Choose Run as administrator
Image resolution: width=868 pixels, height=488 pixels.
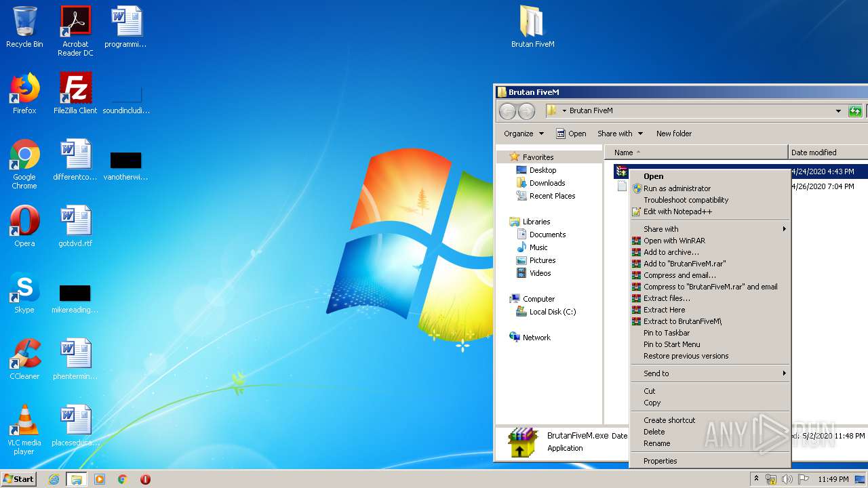710,188
